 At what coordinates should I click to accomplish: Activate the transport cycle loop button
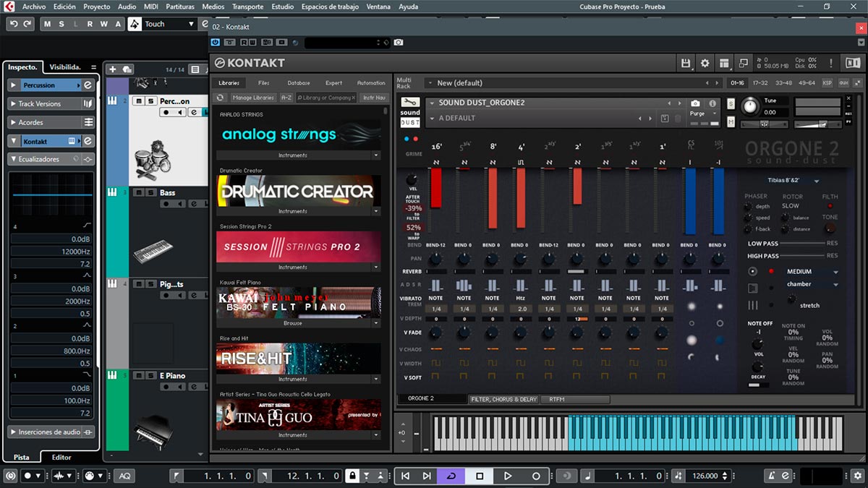pos(452,476)
